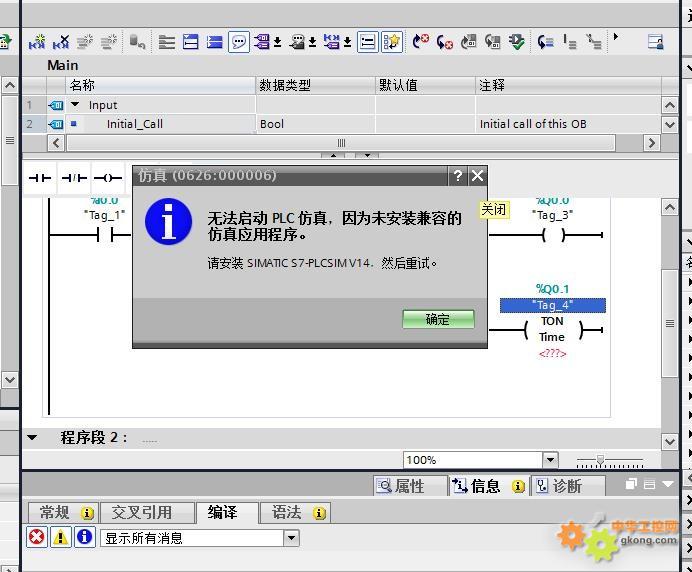
Task: Click the editor vertical scroll-down arrow
Action: tap(669, 441)
